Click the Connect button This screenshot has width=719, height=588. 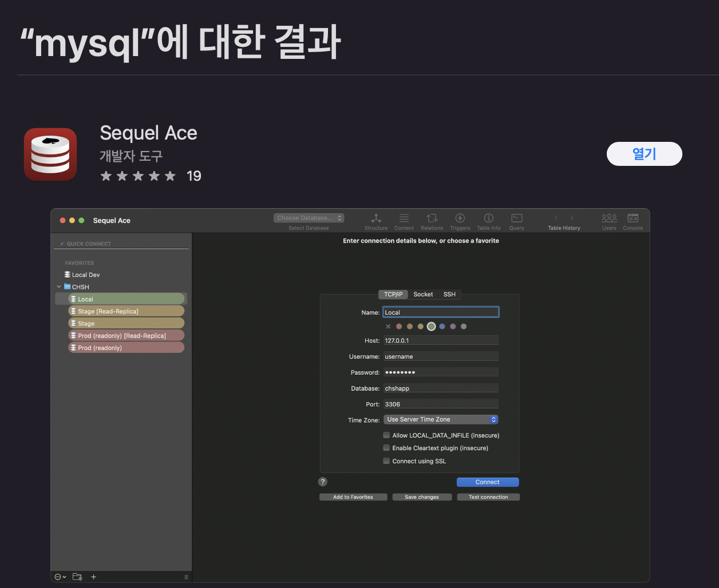[x=488, y=482]
